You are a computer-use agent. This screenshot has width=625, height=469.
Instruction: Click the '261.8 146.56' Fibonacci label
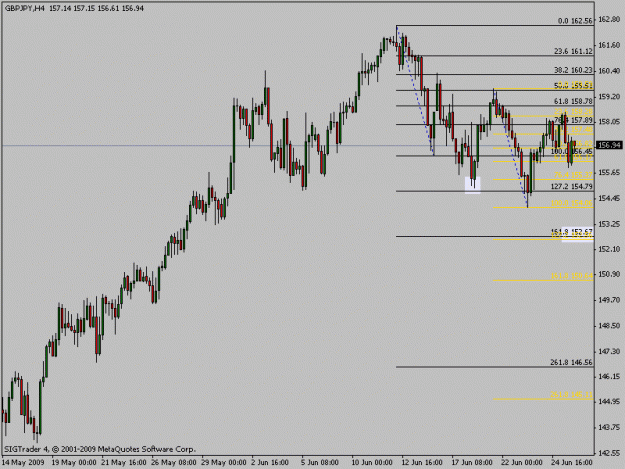click(x=572, y=362)
